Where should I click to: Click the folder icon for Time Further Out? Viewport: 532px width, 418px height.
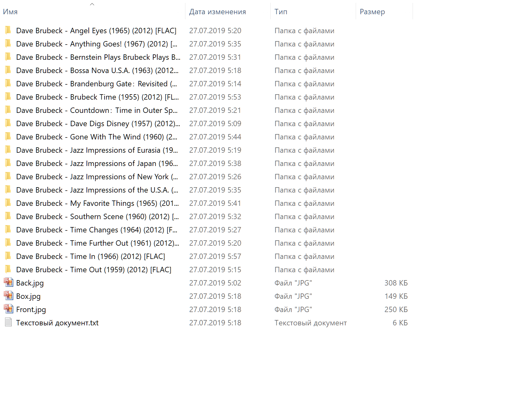coord(8,243)
